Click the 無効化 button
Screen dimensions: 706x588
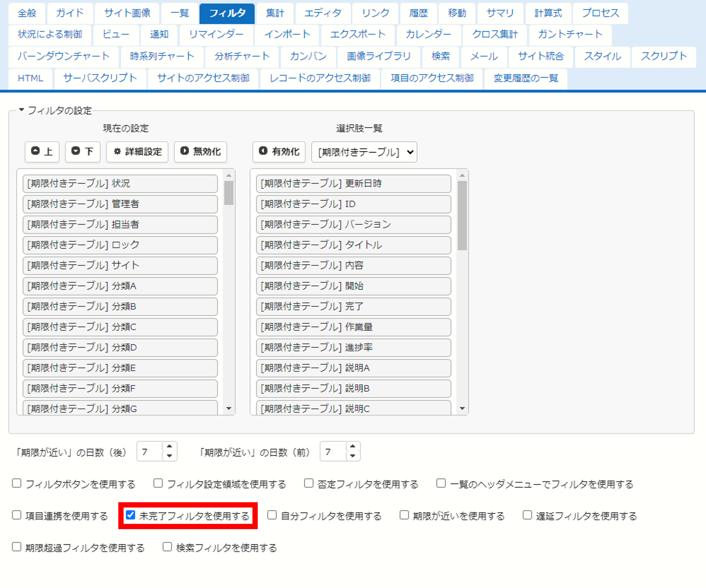pos(200,152)
